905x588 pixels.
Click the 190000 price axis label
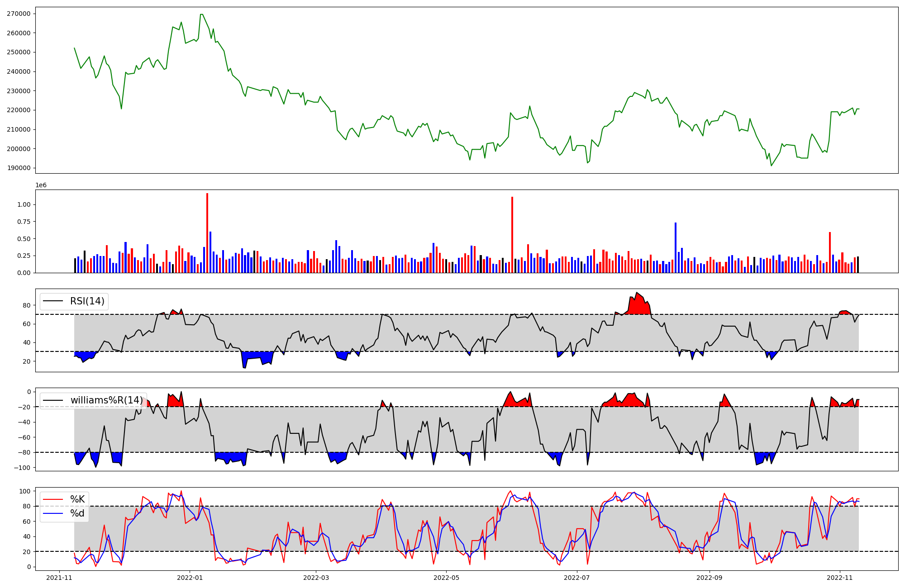pyautogui.click(x=19, y=168)
